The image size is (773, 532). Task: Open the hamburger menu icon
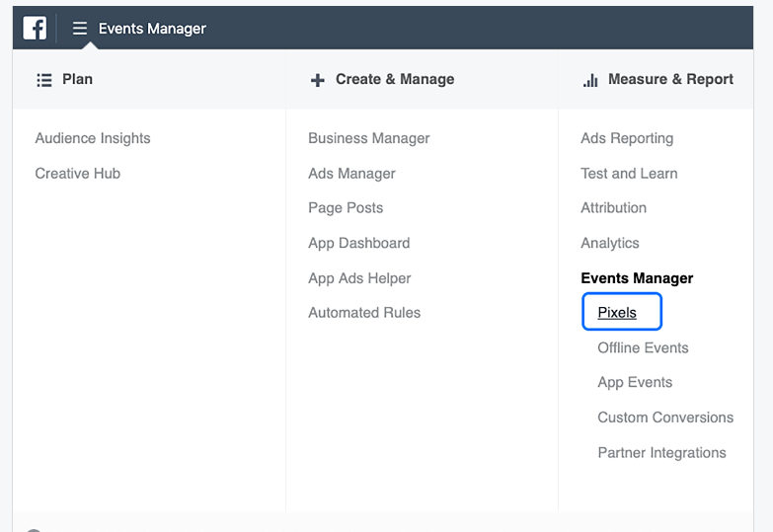pos(80,28)
